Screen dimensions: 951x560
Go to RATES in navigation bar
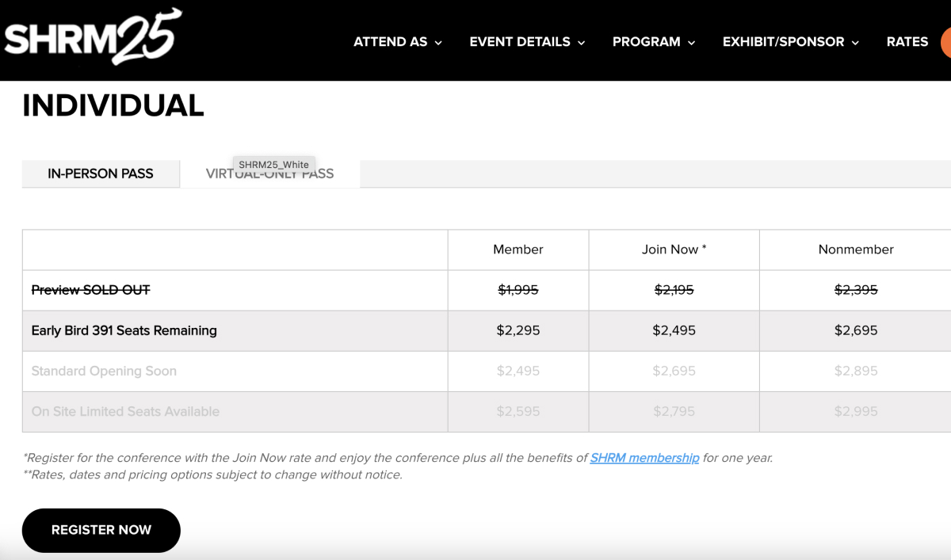click(907, 42)
